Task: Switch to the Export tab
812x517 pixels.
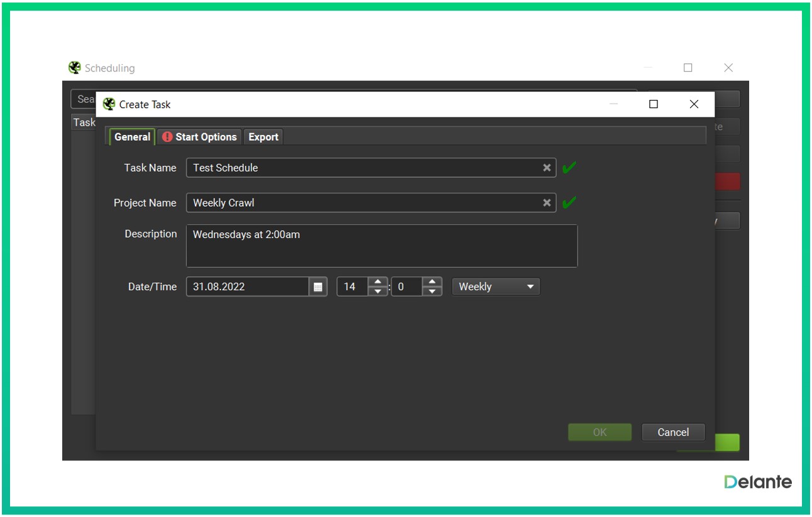Action: click(263, 137)
